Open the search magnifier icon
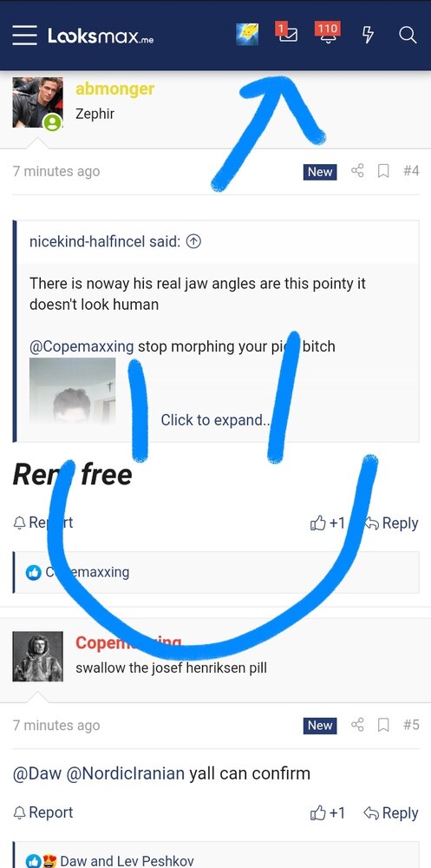This screenshot has height=868, width=431. (408, 36)
